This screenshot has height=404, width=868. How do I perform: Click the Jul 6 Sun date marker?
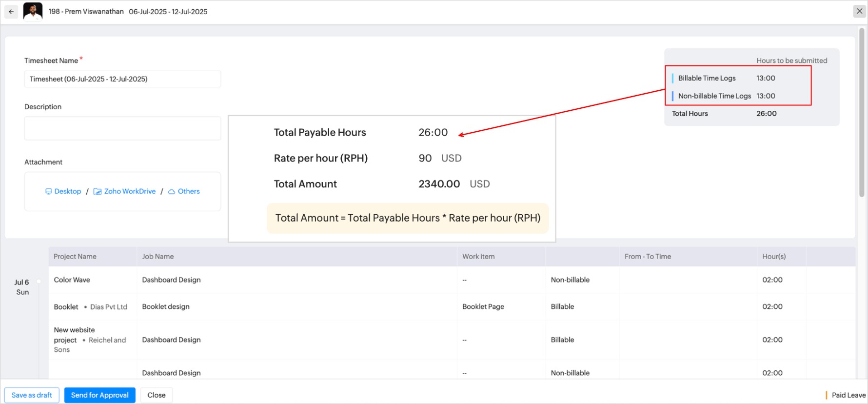tap(22, 287)
